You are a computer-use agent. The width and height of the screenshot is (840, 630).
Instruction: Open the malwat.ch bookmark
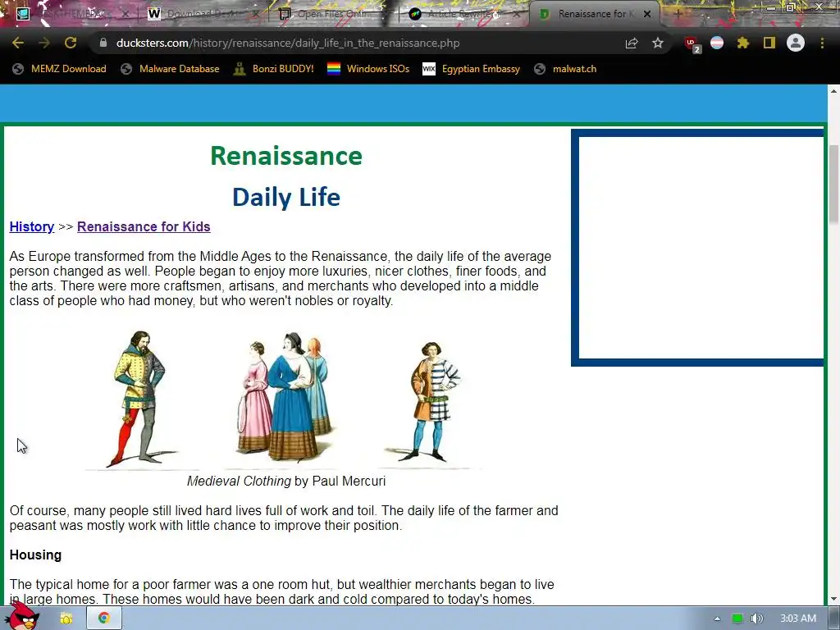click(x=565, y=69)
